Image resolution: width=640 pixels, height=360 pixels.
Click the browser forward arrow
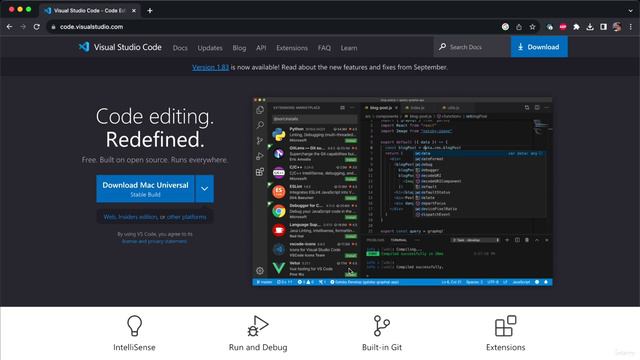point(23,27)
